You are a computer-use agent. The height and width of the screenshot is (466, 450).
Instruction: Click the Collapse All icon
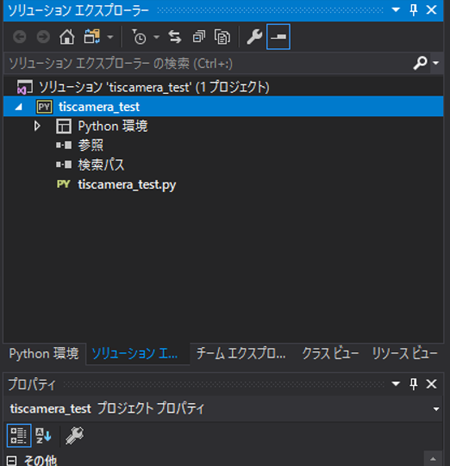tap(199, 37)
